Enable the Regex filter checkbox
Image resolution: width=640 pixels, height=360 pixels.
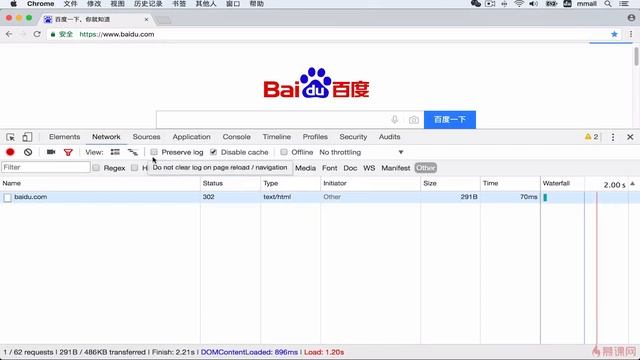pos(96,168)
